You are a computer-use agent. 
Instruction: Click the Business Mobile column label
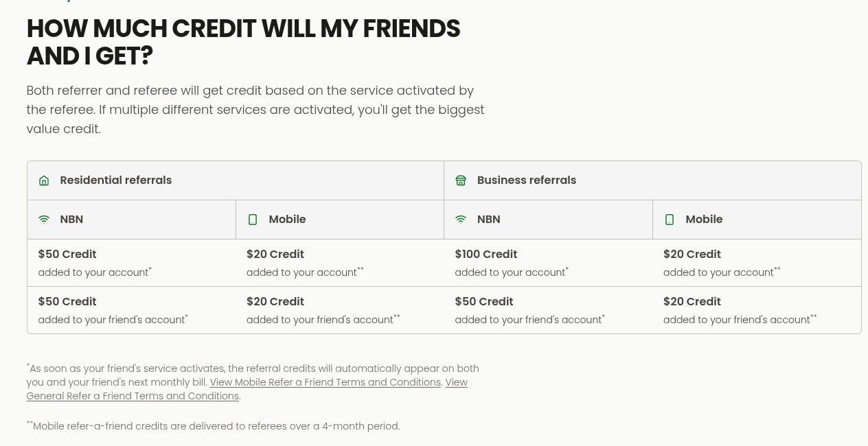704,220
